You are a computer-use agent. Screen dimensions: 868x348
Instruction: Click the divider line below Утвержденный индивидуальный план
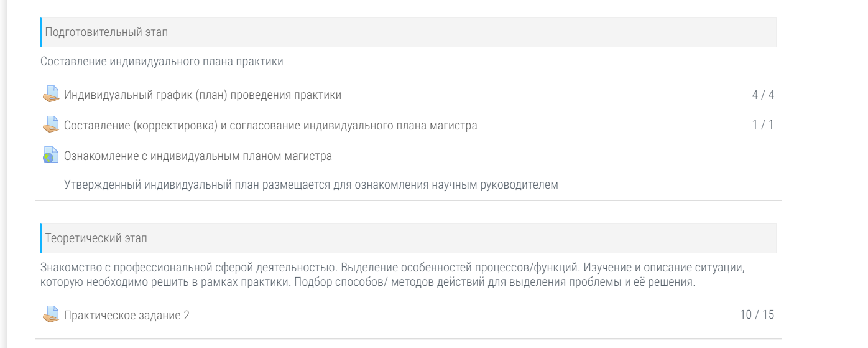point(408,201)
